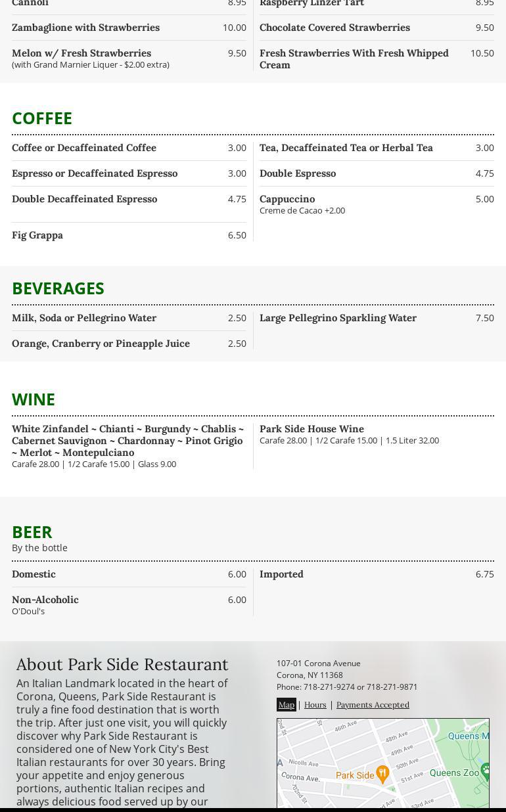The image size is (506, 812).
Task: Open the Hours tab
Action: click(x=315, y=704)
